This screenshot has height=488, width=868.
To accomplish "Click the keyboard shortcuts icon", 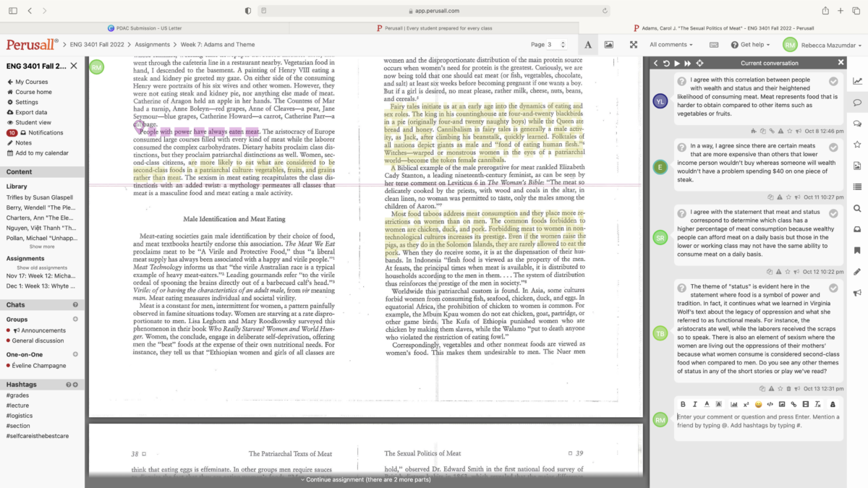I will tap(714, 45).
